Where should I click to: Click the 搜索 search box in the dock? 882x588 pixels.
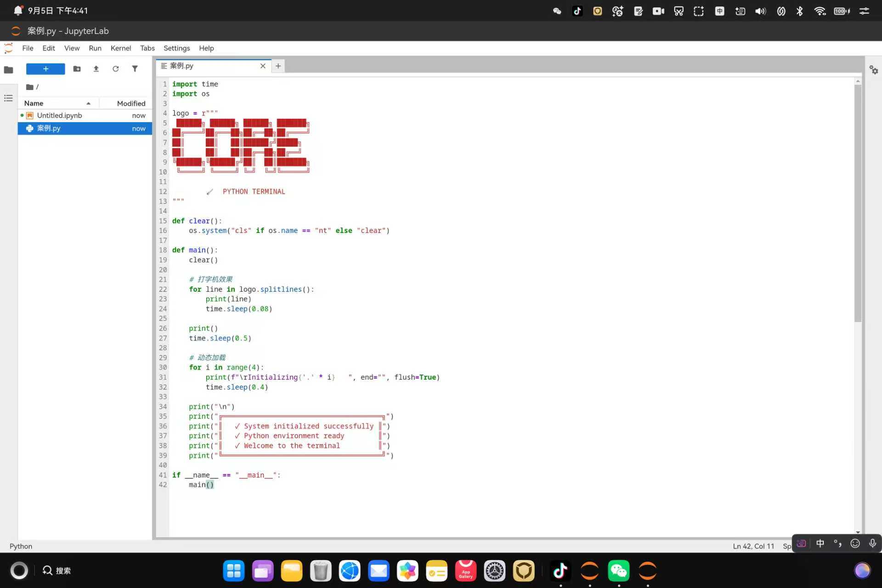coord(57,571)
